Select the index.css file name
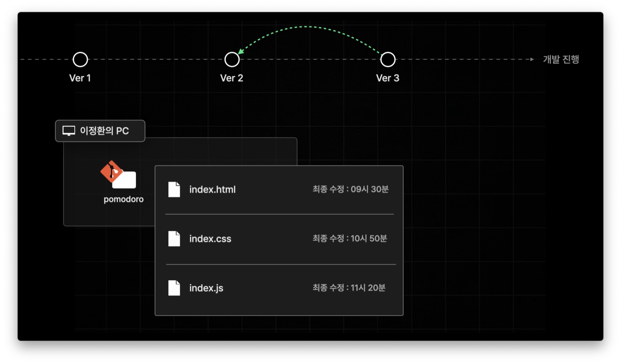Image resolution: width=621 pixels, height=364 pixels. click(210, 239)
